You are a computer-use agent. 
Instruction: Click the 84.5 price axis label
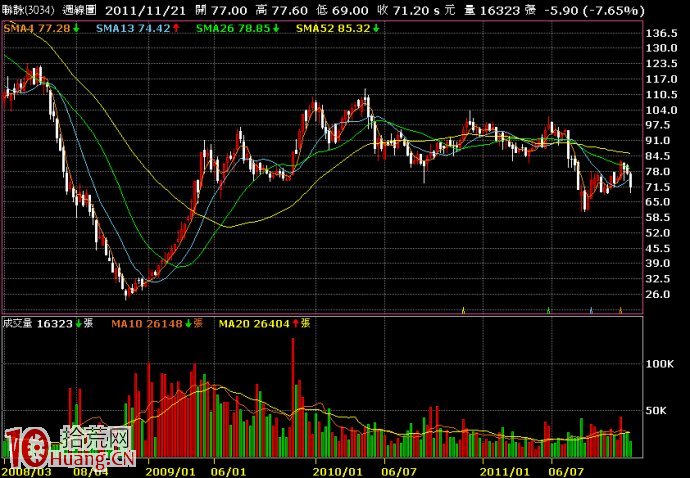(658, 156)
